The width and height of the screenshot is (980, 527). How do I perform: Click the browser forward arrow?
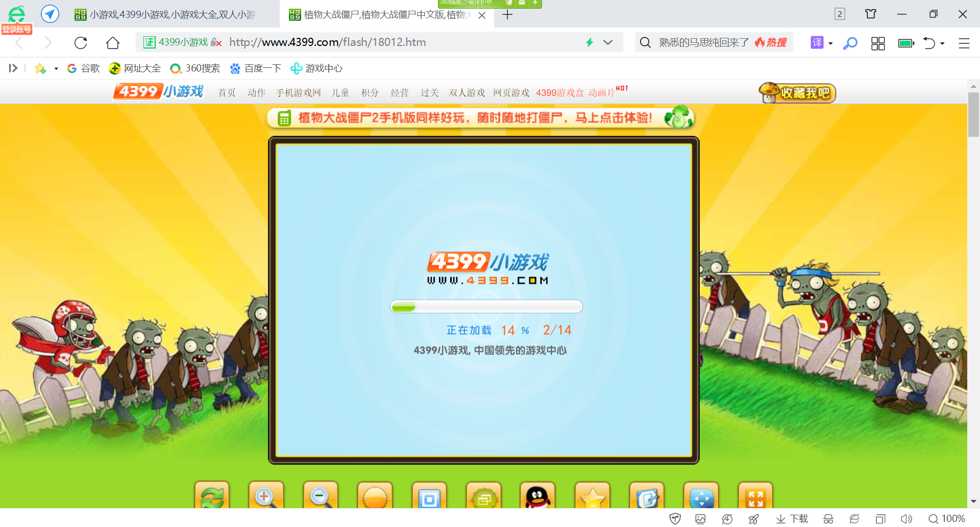[x=47, y=42]
